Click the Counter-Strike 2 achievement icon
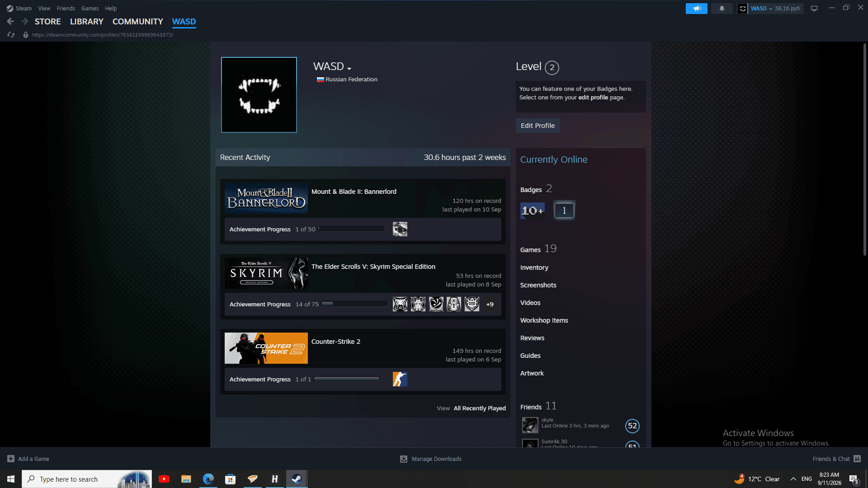Viewport: 868px width, 488px height. click(400, 379)
